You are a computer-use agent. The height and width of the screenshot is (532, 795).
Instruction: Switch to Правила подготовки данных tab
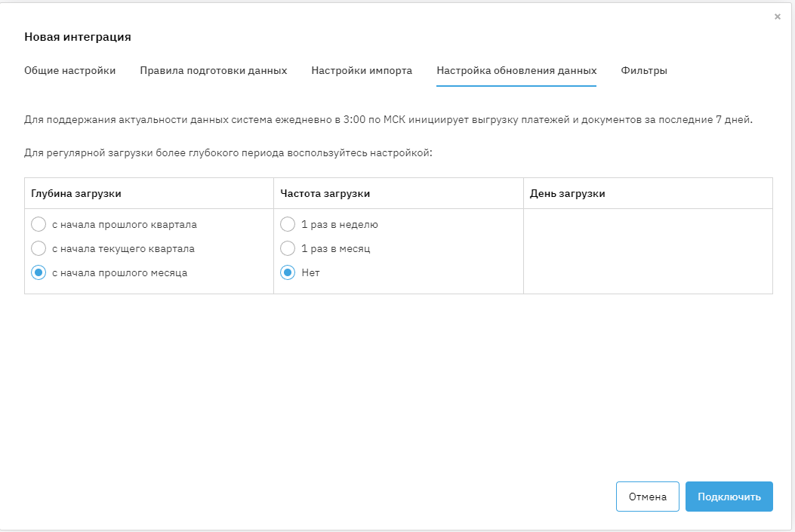pyautogui.click(x=213, y=70)
